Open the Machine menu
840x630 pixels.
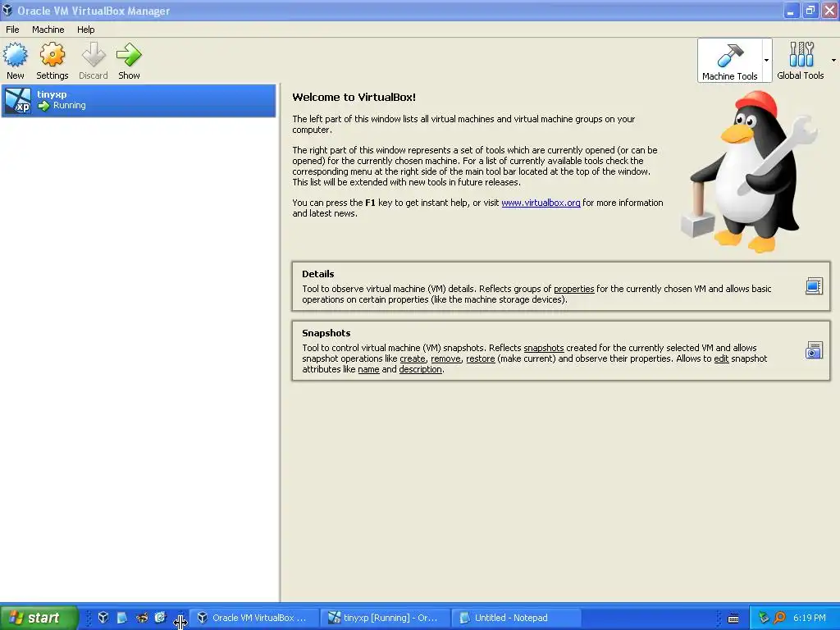[48, 30]
